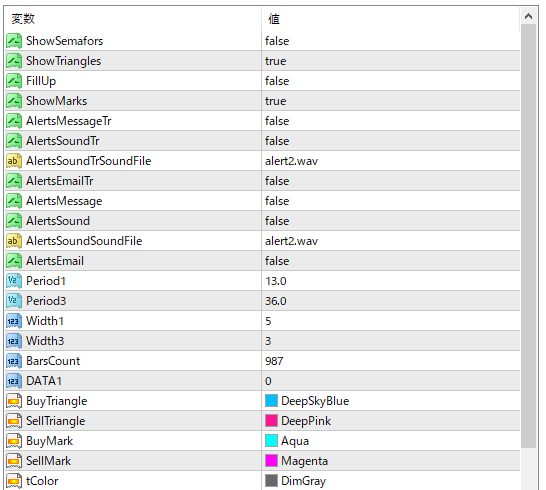Image resolution: width=546 pixels, height=490 pixels.
Task: Click the integer icon beside DATA1
Action: [14, 381]
